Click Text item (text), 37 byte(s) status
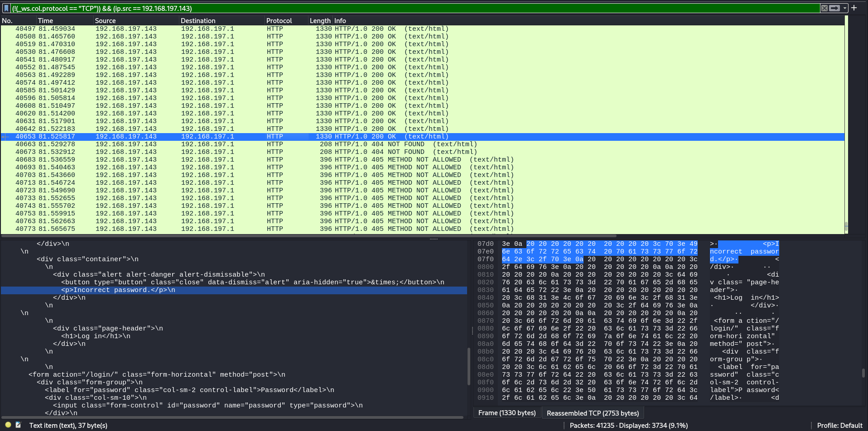 tap(68, 425)
